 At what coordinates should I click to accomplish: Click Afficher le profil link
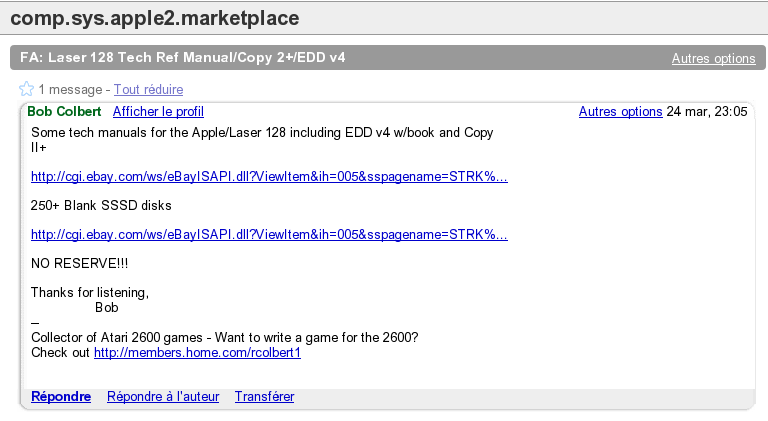click(158, 111)
